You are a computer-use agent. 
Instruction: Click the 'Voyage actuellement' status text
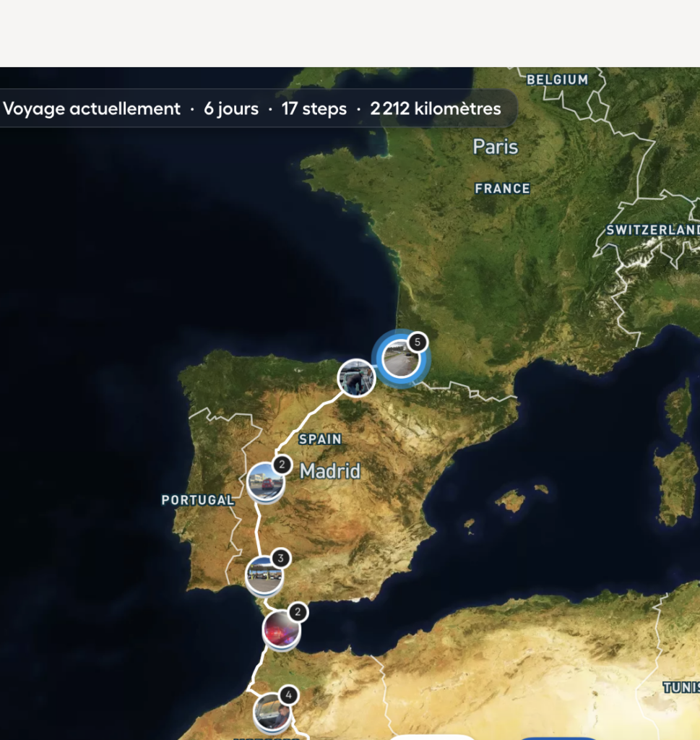coord(92,109)
